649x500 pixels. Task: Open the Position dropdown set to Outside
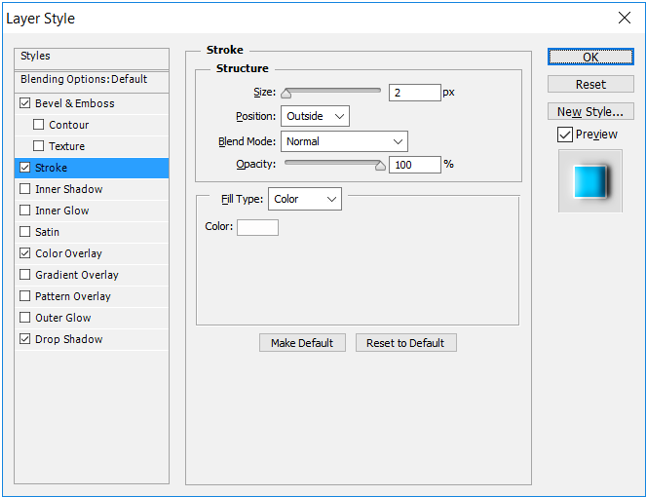coord(315,116)
